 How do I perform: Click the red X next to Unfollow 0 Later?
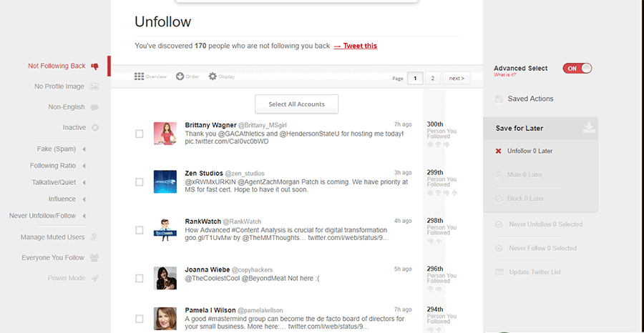click(x=499, y=151)
